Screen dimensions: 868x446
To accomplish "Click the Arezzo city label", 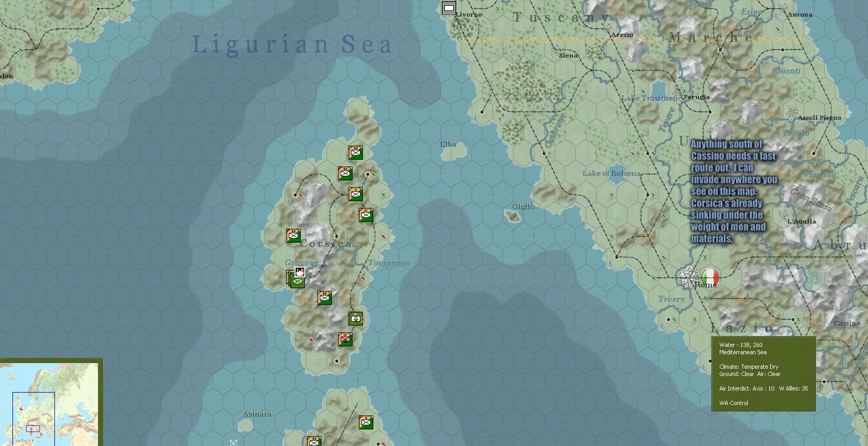I will point(622,35).
